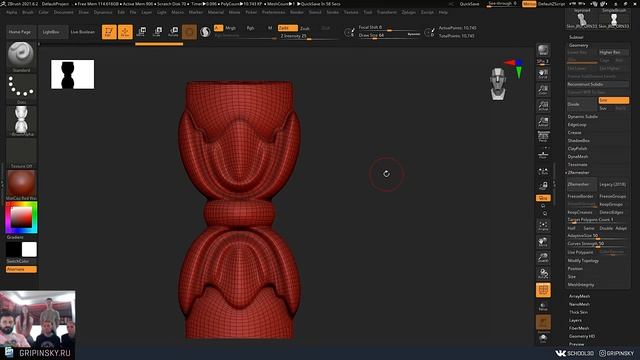Click the Frame icon in right shelf
The height and width of the screenshot is (360, 640).
pos(543,226)
